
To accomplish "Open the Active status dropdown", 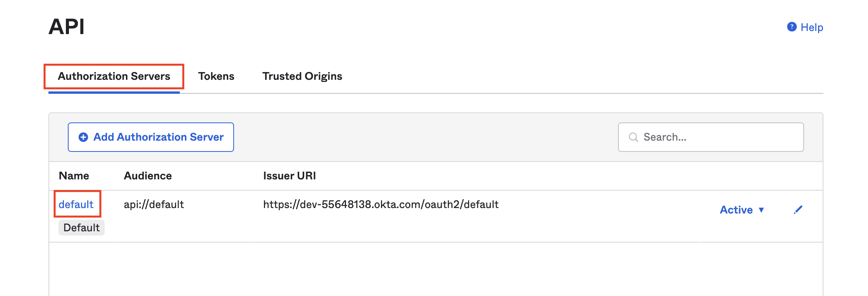I will tap(736, 210).
